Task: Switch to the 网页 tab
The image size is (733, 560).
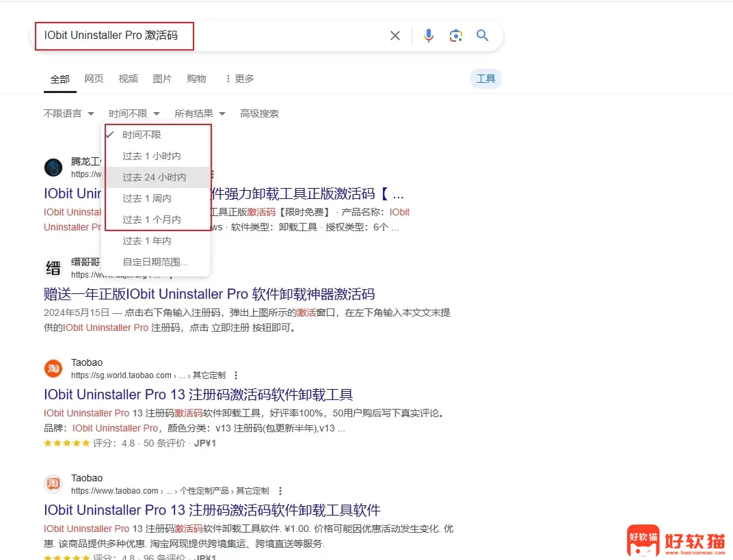Action: 94,79
